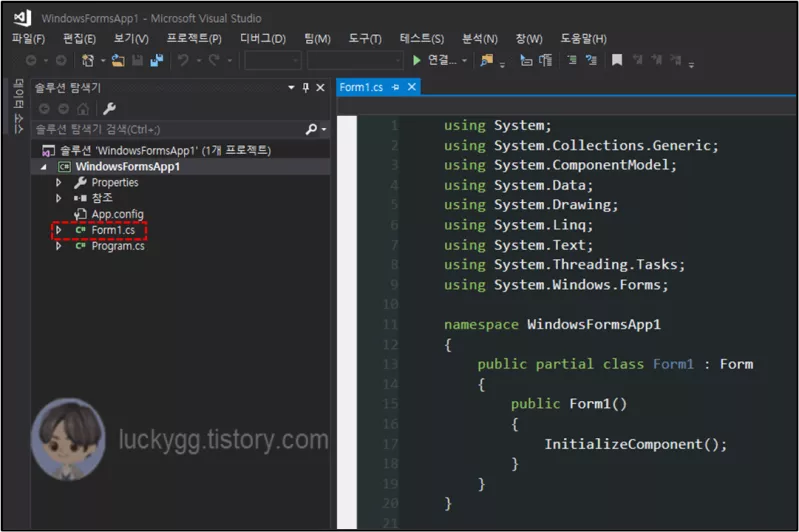This screenshot has height=532, width=799.
Task: Select App.config in Solution Explorer
Action: click(117, 214)
